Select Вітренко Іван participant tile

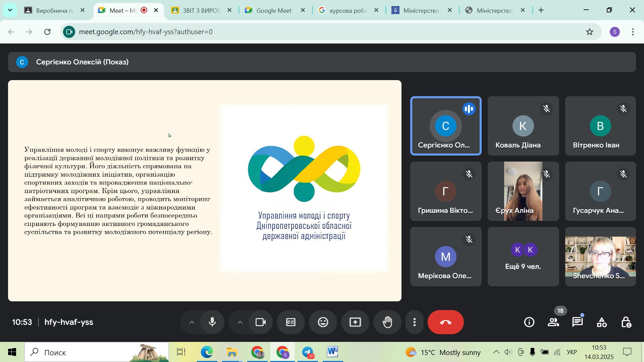(x=600, y=126)
